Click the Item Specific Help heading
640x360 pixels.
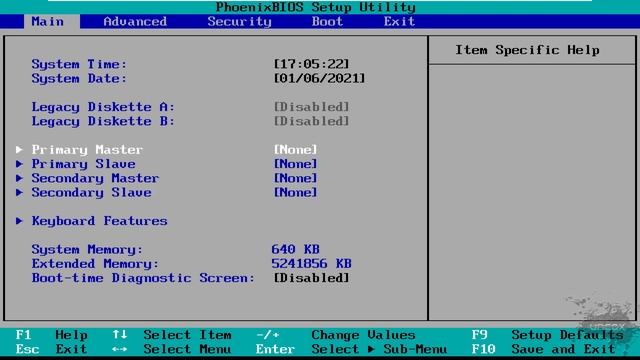[527, 50]
